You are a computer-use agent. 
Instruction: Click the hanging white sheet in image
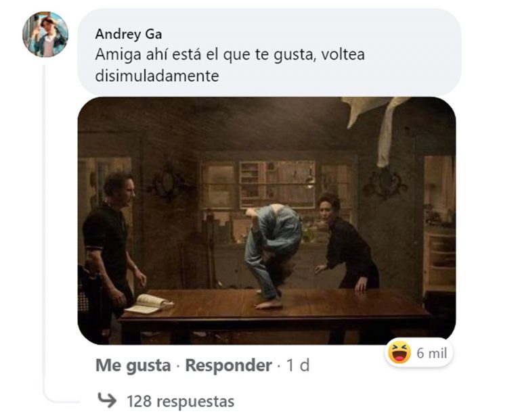tap(378, 126)
